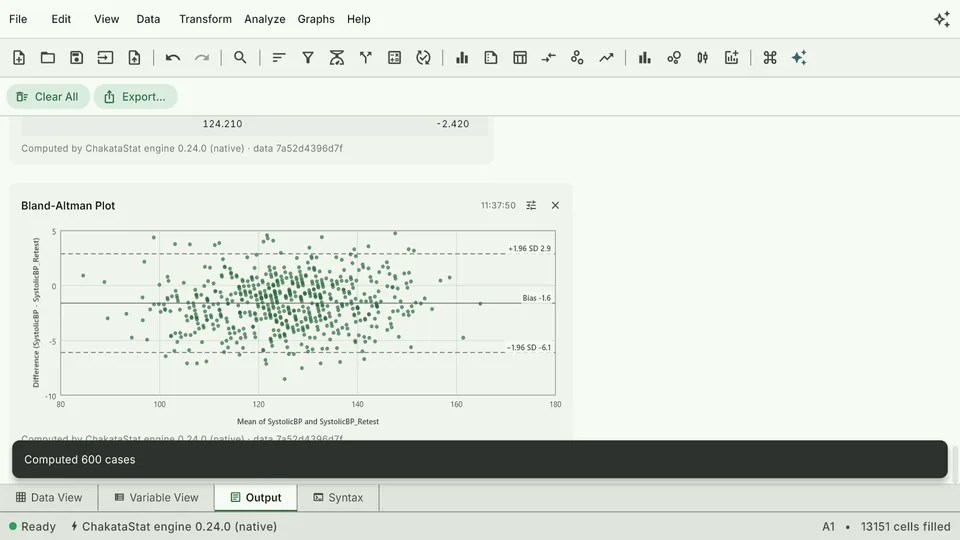Click the Bland-Altman Plot title

(x=68, y=206)
